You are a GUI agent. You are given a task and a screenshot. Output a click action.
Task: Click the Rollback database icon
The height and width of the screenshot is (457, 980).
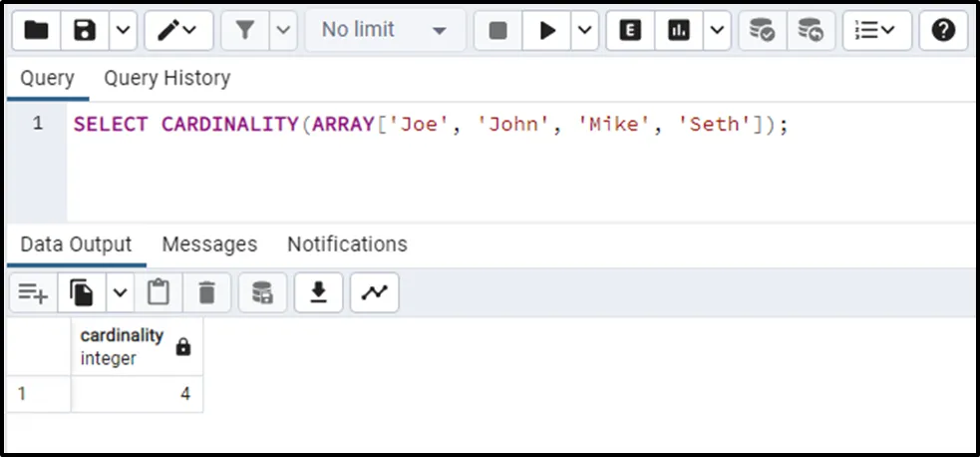click(x=812, y=31)
